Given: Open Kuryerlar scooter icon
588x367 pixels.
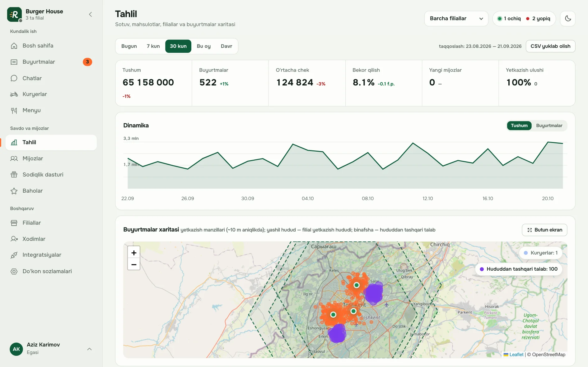Looking at the screenshot, I should (14, 94).
